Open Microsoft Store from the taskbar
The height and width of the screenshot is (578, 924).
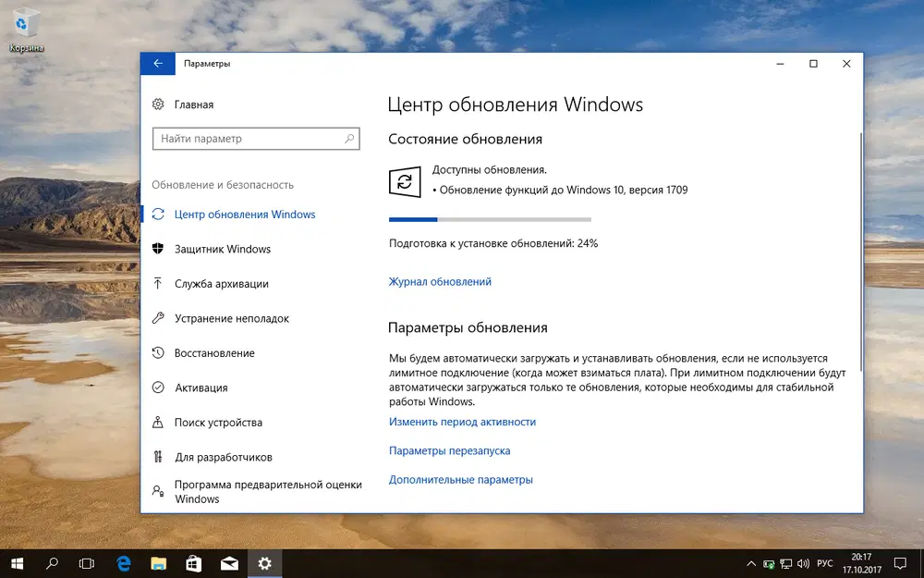pos(193,563)
